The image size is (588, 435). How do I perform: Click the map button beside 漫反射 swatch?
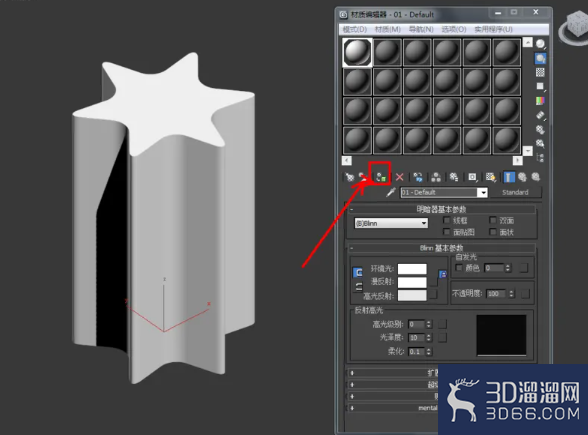(433, 282)
